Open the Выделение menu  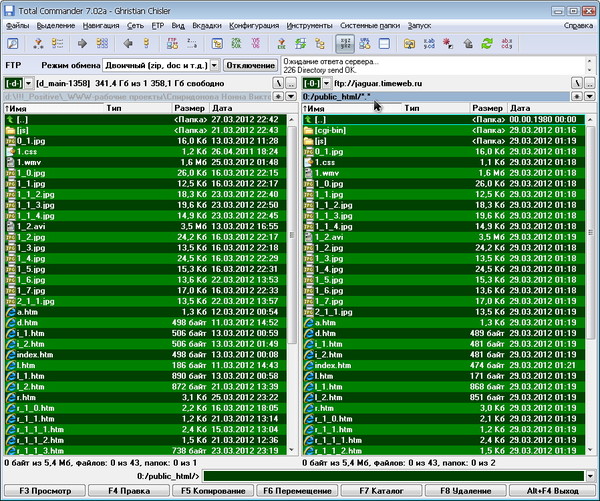pos(56,26)
